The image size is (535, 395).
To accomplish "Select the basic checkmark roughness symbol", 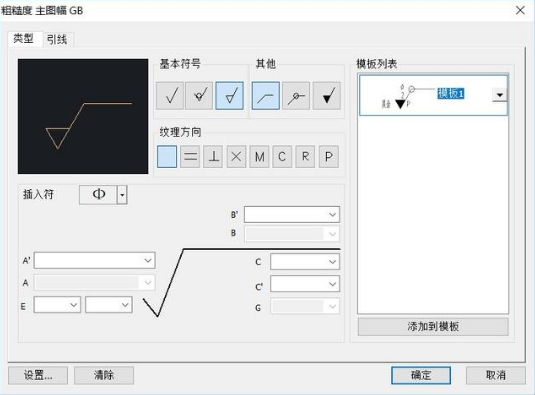I will (170, 96).
